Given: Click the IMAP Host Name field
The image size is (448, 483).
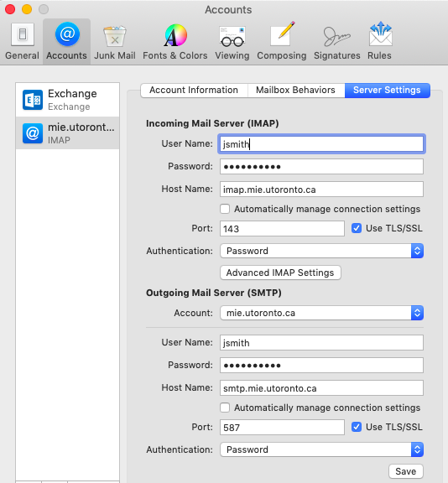Looking at the screenshot, I should click(321, 190).
